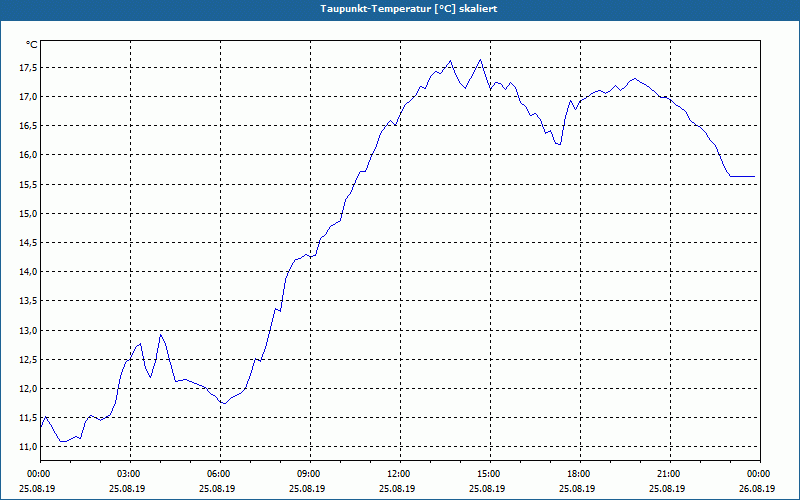Click the 11,0 y-axis label
800x500 pixels.
[x=28, y=447]
